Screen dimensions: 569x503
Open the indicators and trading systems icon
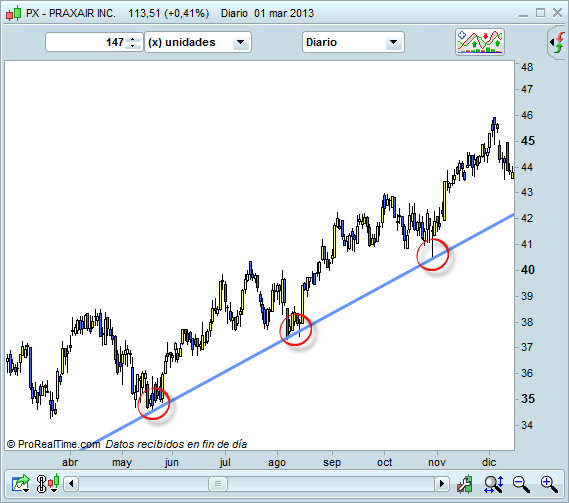480,42
